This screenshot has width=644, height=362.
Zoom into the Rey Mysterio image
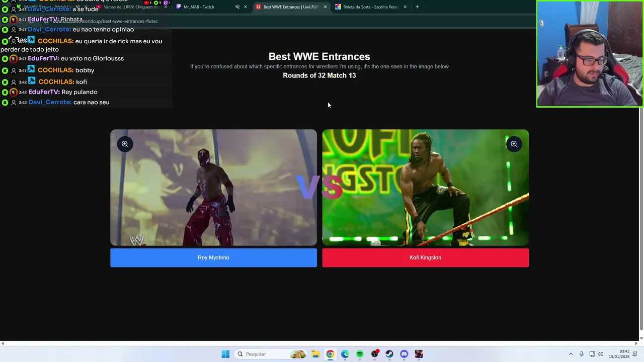pyautogui.click(x=125, y=144)
